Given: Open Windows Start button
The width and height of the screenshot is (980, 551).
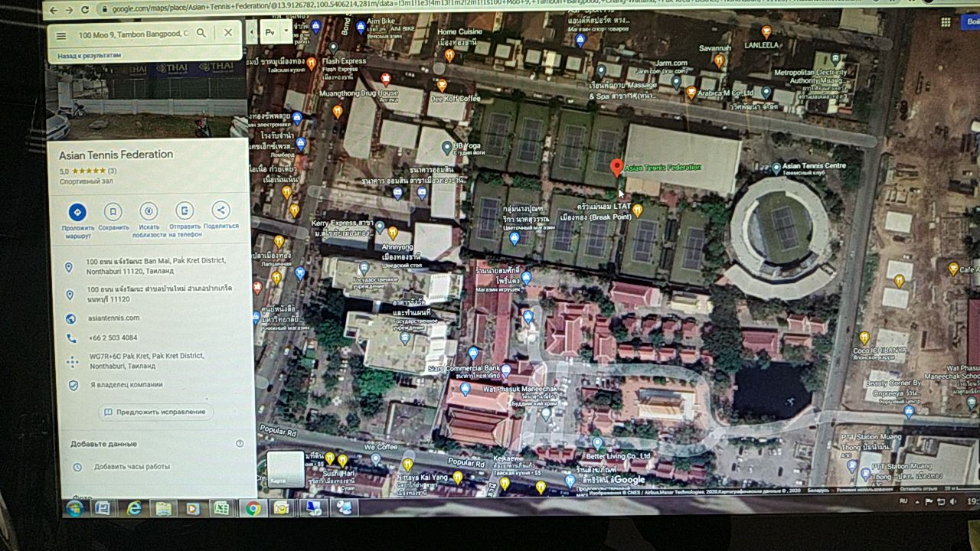Looking at the screenshot, I should [74, 508].
